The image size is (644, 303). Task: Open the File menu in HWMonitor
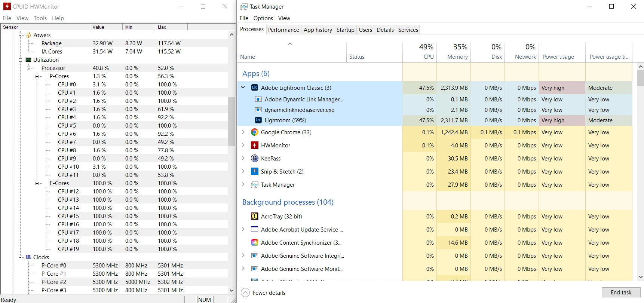[x=7, y=18]
